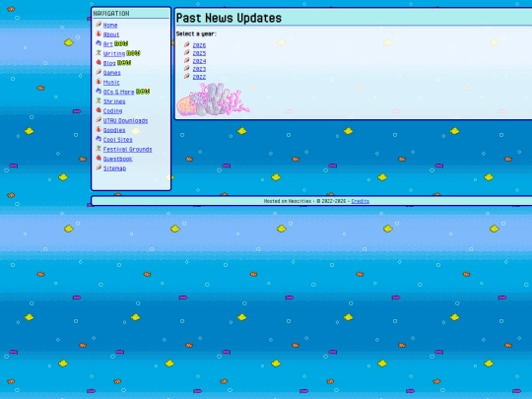Image resolution: width=532 pixels, height=399 pixels.
Task: Click the 'Select a year:' text
Action: pos(196,33)
